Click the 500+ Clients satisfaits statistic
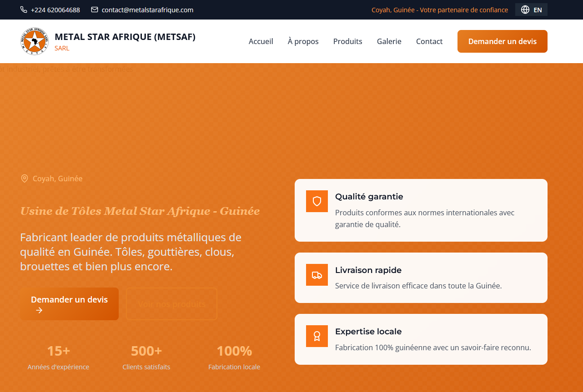Screen dimensions: 583x392 pos(146,357)
